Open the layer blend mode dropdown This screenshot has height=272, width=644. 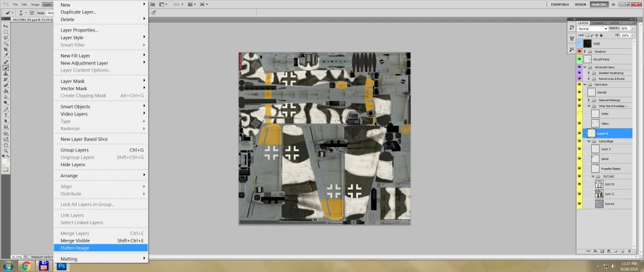pos(592,29)
